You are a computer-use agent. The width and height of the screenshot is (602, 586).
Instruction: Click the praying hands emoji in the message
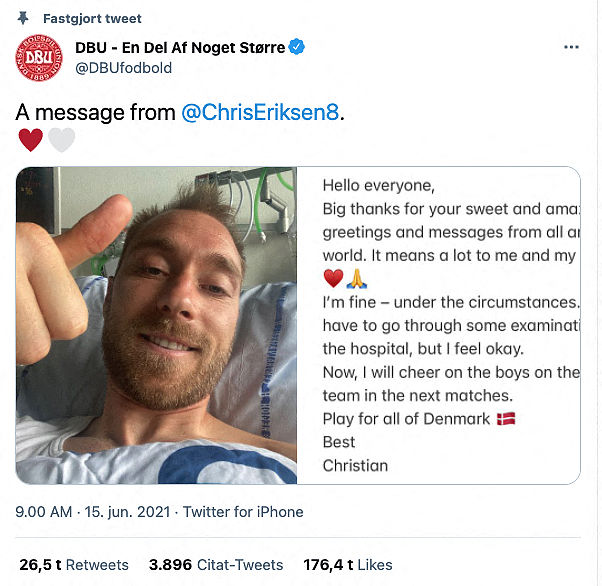[x=357, y=279]
